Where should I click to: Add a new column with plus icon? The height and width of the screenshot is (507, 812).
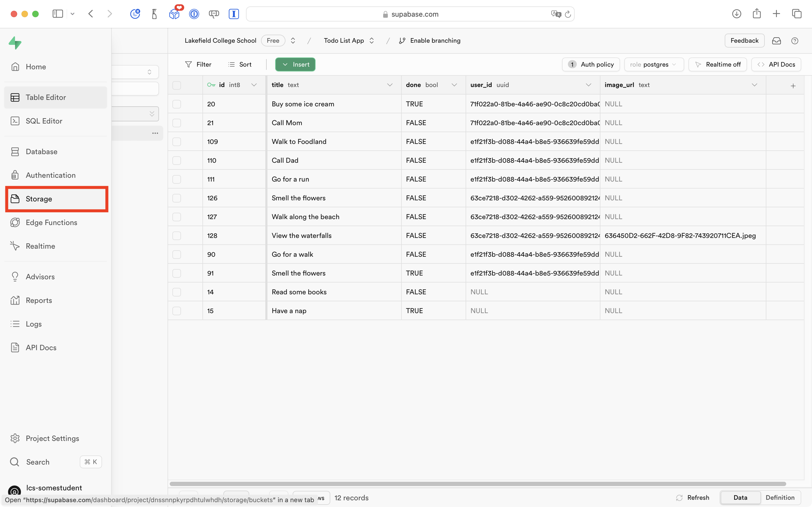[x=793, y=86]
